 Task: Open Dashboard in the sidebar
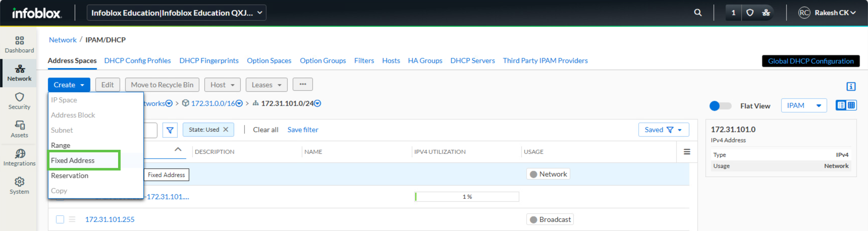click(x=19, y=45)
